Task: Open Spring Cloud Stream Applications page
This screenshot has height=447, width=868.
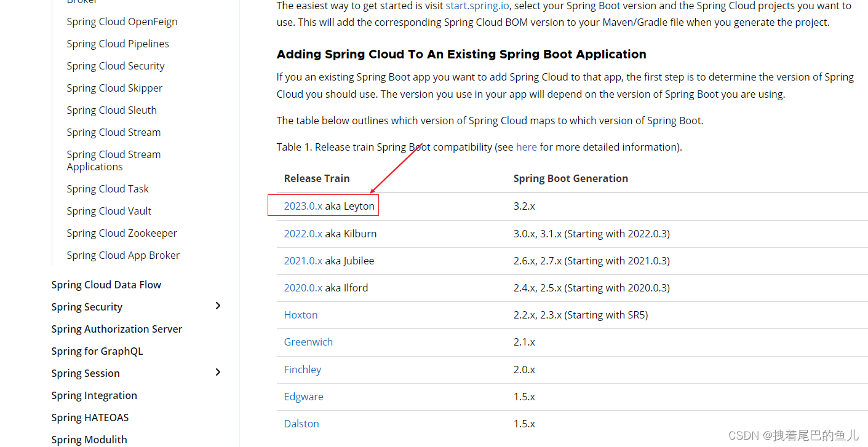Action: tap(113, 160)
